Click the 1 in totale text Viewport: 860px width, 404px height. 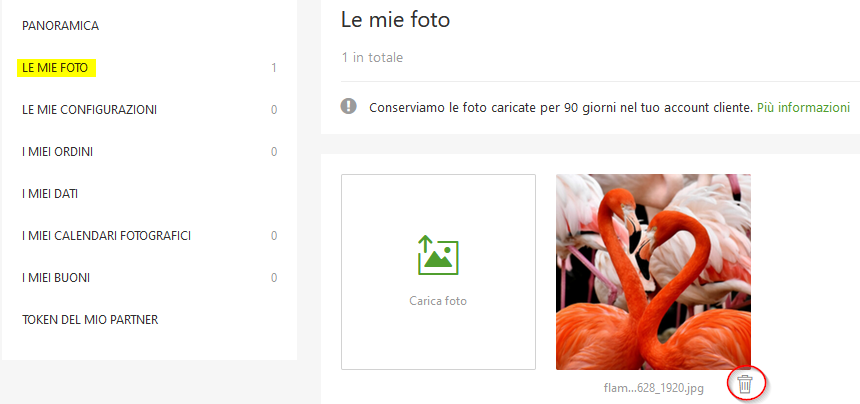pyautogui.click(x=372, y=57)
